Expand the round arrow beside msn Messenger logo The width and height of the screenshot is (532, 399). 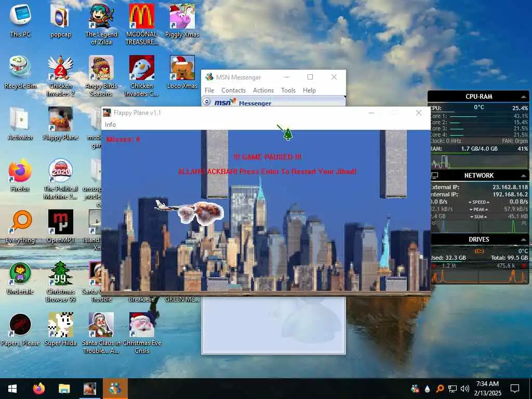[x=207, y=102]
